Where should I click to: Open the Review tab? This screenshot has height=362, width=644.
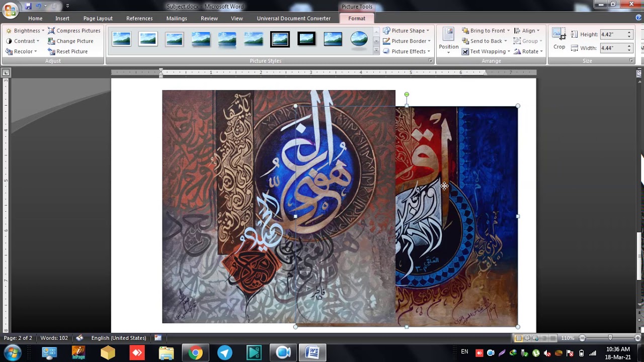(x=209, y=18)
